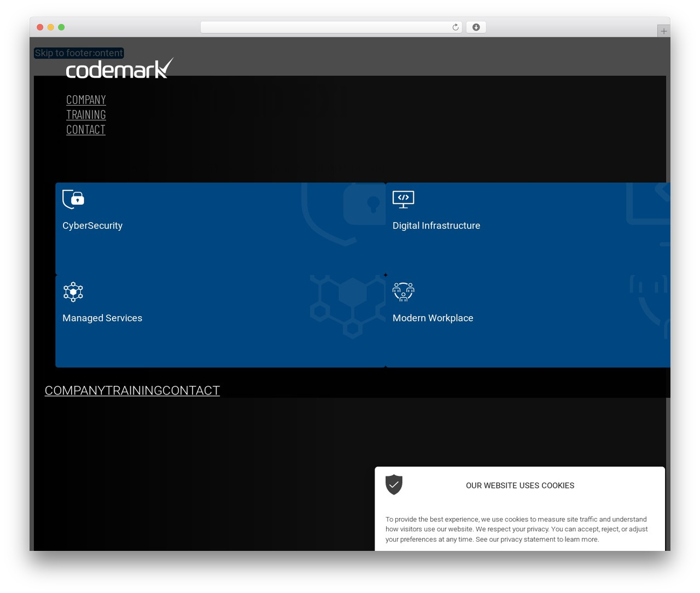The height and width of the screenshot is (593, 700).
Task: Open a new browser tab with plus
Action: coord(663,31)
